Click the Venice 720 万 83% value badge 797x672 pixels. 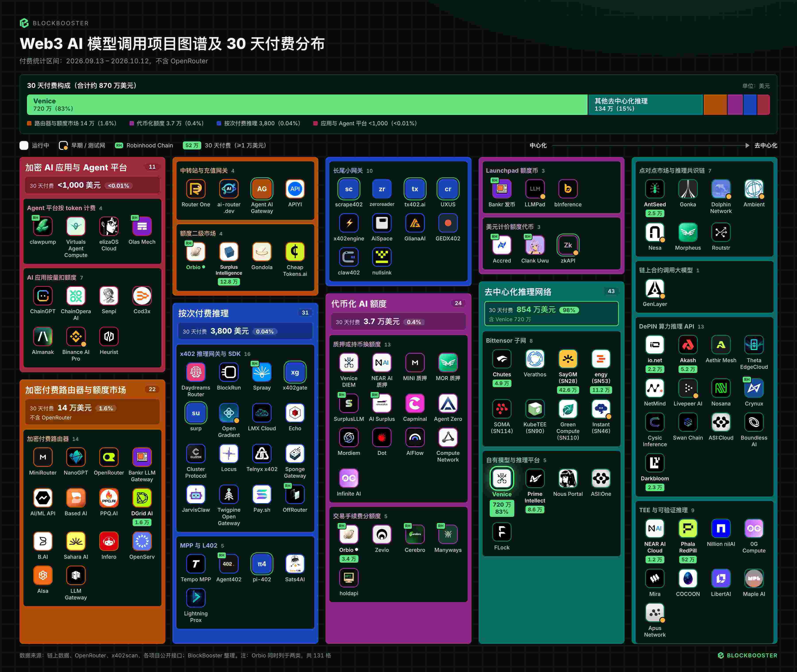pos(502,508)
